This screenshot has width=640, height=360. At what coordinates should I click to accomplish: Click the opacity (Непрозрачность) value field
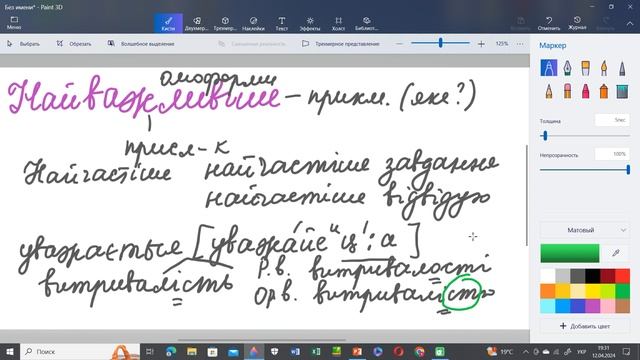point(612,154)
